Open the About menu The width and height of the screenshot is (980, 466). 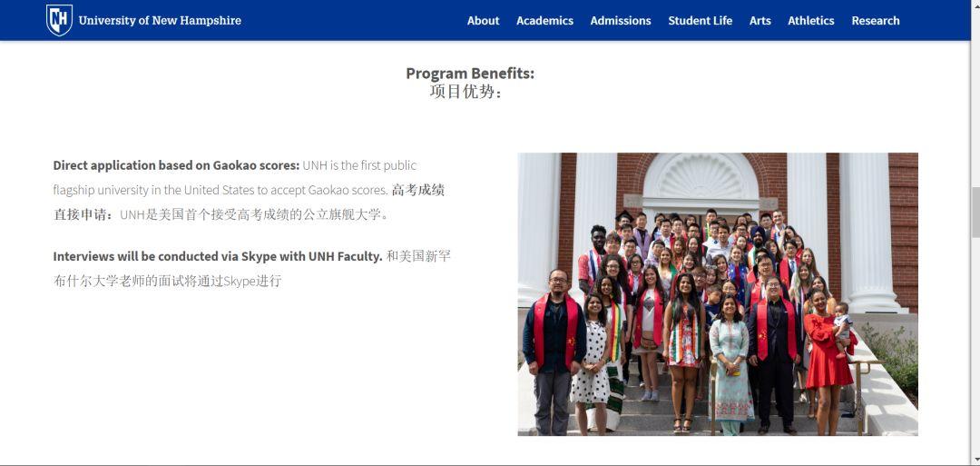483,21
